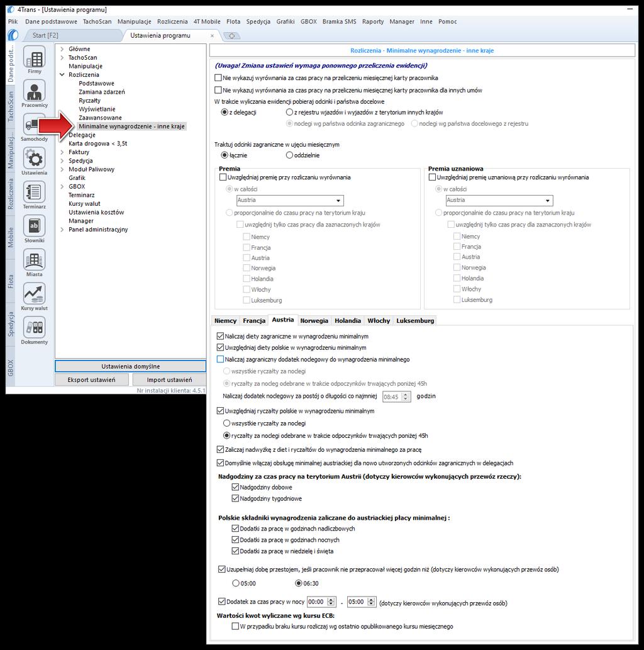This screenshot has width=644, height=650.
Task: Expand the Moduł Paliwowy tree node
Action: [x=62, y=169]
